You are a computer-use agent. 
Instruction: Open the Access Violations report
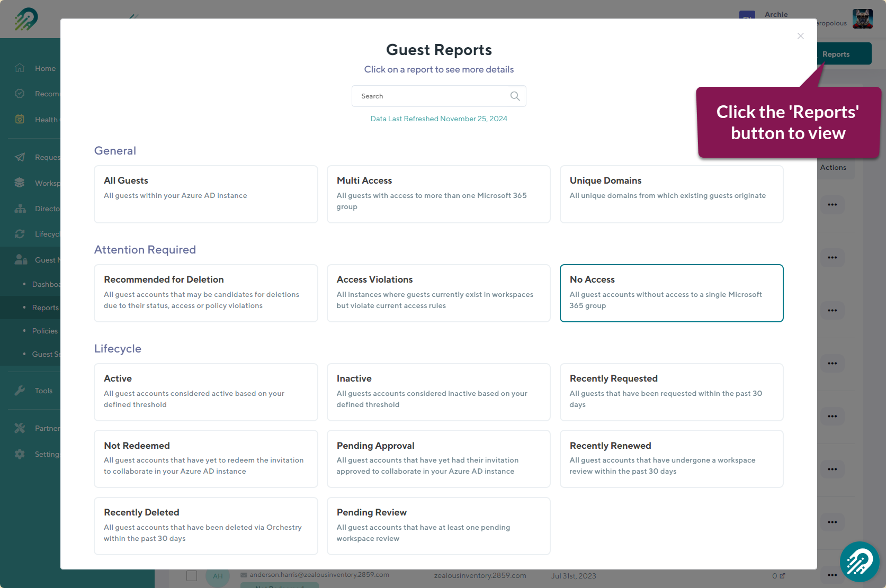point(438,293)
